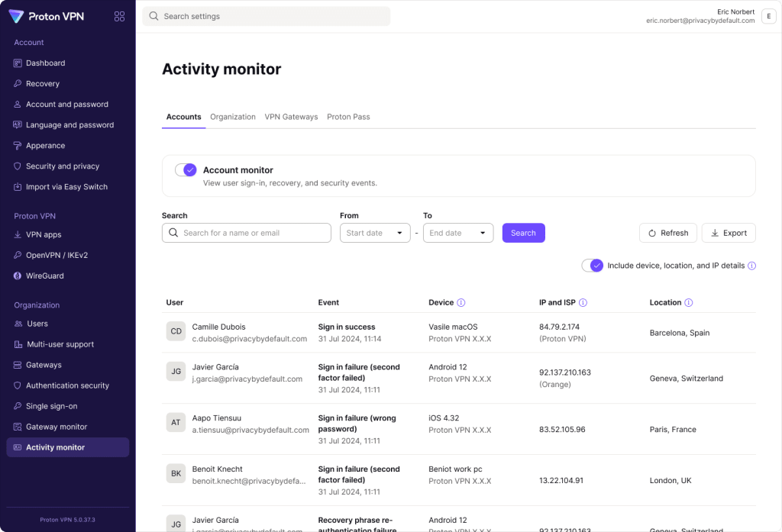Click iOS 4.32 device cell
Screen dimensions: 782x532
(444, 418)
